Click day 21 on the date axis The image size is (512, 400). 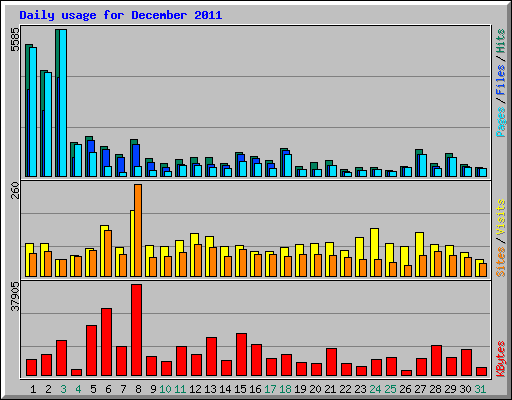tap(330, 389)
